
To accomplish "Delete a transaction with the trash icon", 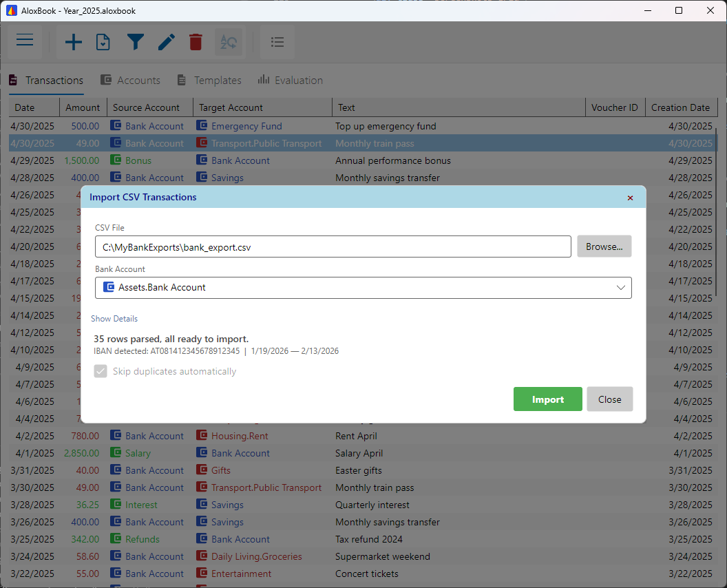I will pyautogui.click(x=196, y=41).
